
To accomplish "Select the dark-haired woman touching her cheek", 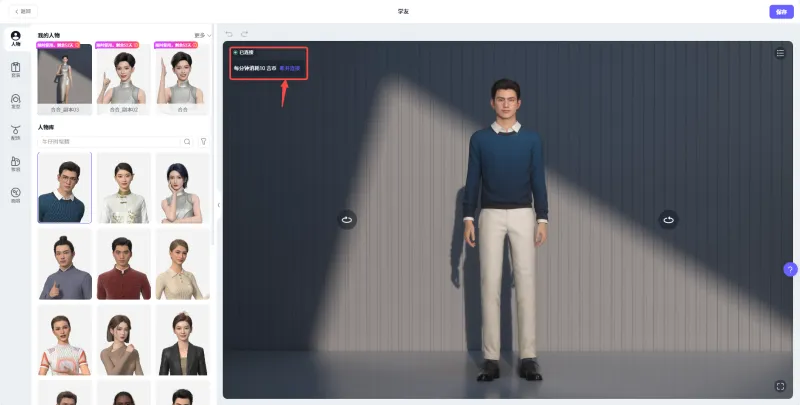I will [x=182, y=188].
